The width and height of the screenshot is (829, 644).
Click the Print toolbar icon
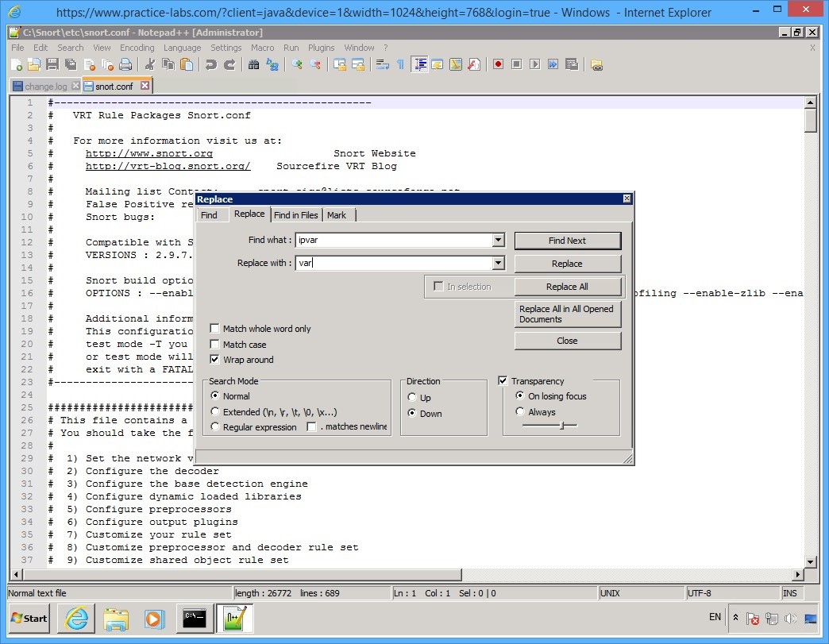(x=125, y=64)
